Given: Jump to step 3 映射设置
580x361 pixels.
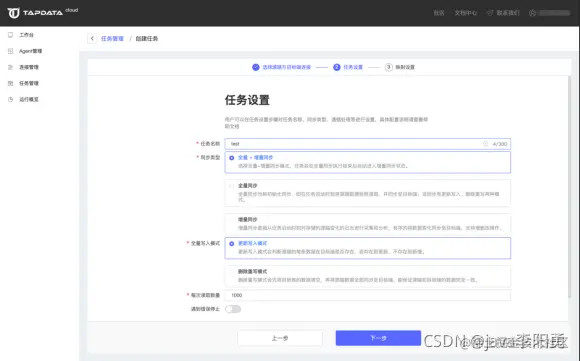Looking at the screenshot, I should tap(400, 67).
